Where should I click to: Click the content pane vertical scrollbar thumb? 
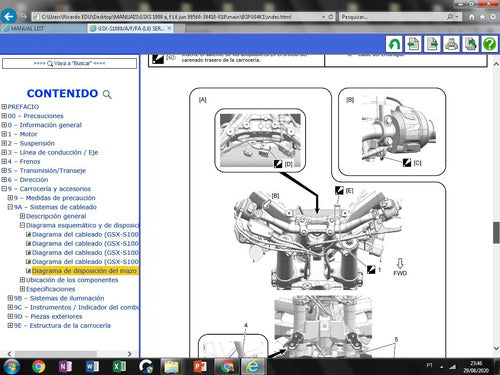click(x=496, y=232)
